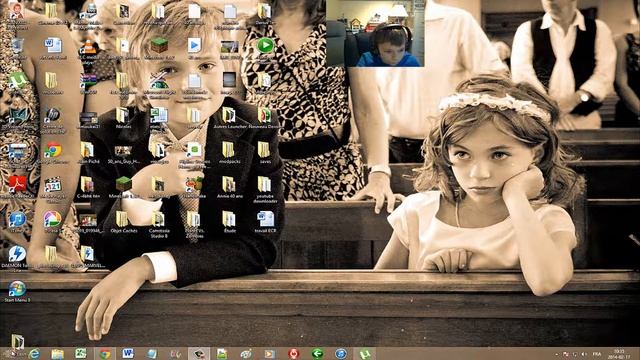
Task: Select the blue play arrow file icon
Action: [x=194, y=45]
